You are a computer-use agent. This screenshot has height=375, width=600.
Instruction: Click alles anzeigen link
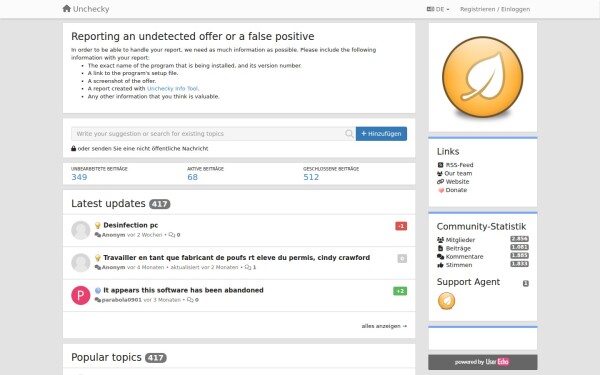tap(384, 326)
